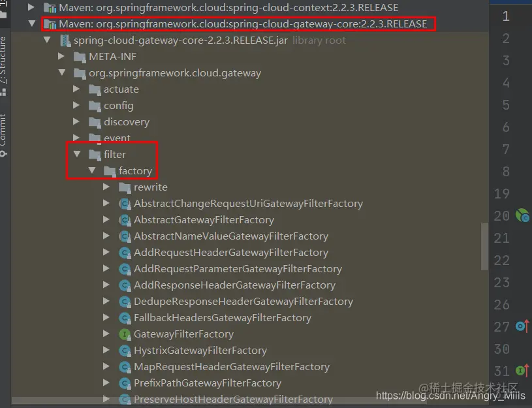The image size is (532, 408).
Task: Click AddRequestParameterGatewayFilterFactory class icon
Action: click(125, 269)
